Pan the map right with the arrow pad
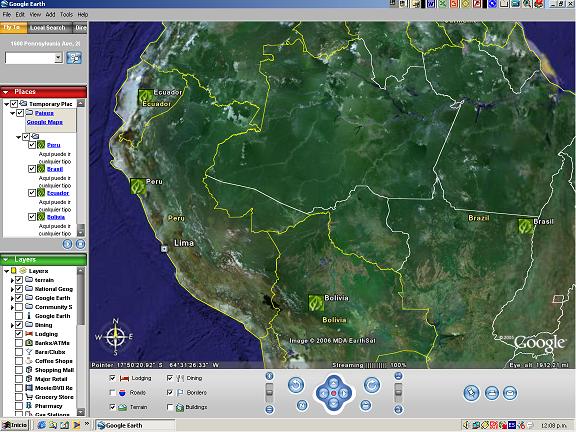The image size is (576, 432). click(x=344, y=393)
